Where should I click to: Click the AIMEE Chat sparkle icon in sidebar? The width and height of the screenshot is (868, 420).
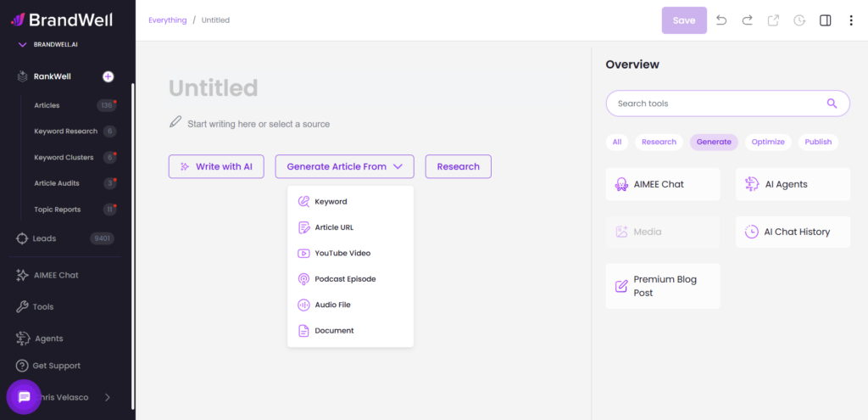coord(22,275)
